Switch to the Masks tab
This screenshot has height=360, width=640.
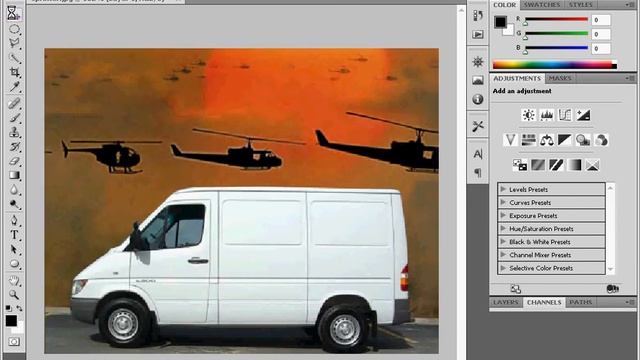pyautogui.click(x=560, y=78)
